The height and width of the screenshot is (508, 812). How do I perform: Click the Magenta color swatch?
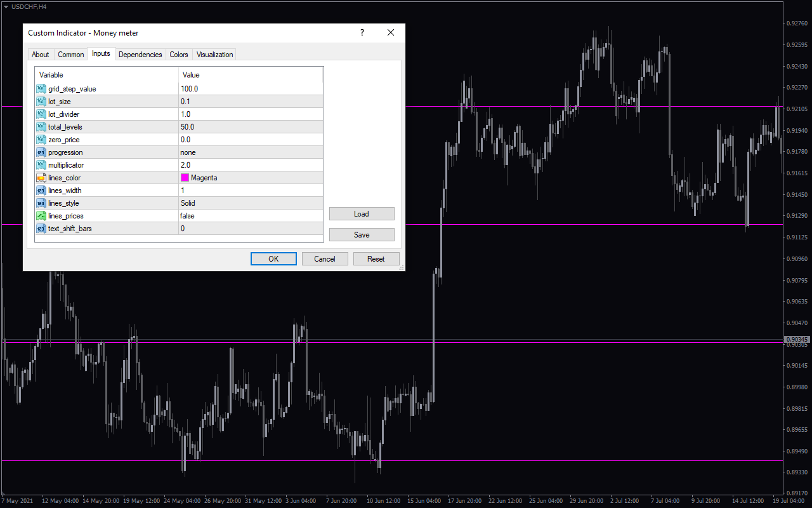pyautogui.click(x=185, y=178)
